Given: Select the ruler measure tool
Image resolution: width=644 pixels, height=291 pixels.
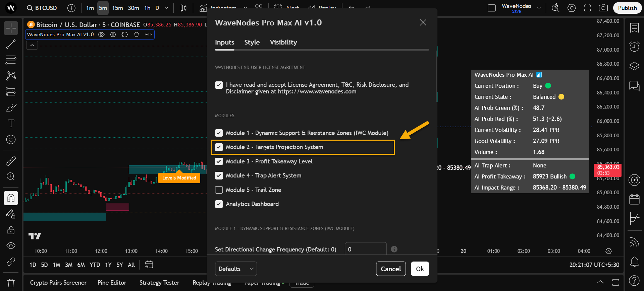Looking at the screenshot, I should [11, 161].
